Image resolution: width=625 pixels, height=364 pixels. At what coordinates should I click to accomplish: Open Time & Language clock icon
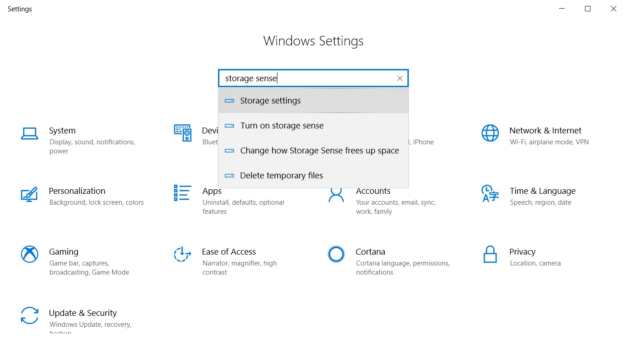coord(490,193)
